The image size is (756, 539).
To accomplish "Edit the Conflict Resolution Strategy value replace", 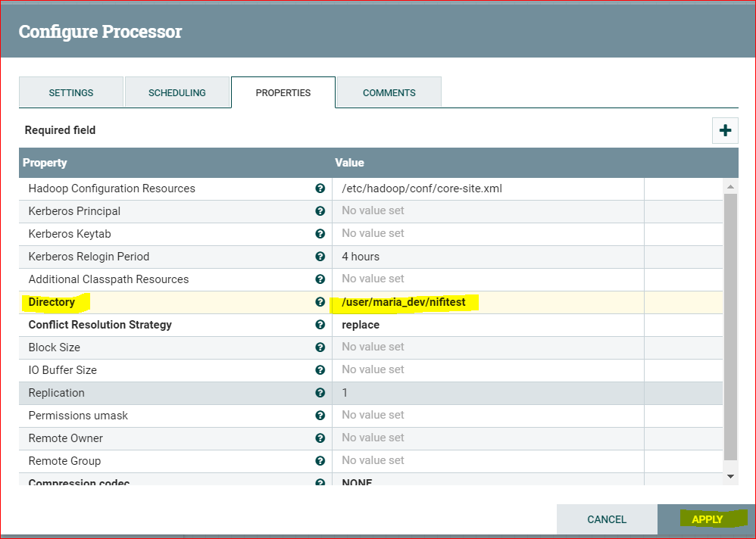I will click(488, 325).
